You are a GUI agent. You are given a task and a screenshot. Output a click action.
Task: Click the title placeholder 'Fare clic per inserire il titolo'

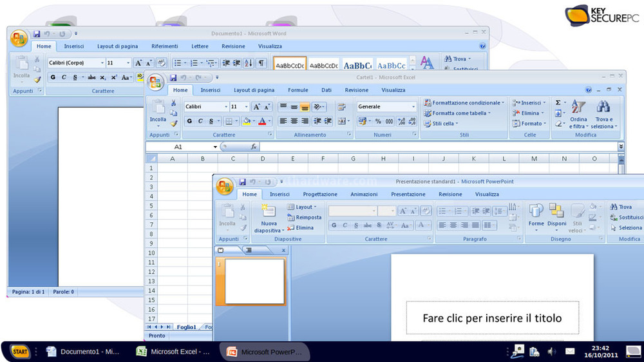coord(493,318)
